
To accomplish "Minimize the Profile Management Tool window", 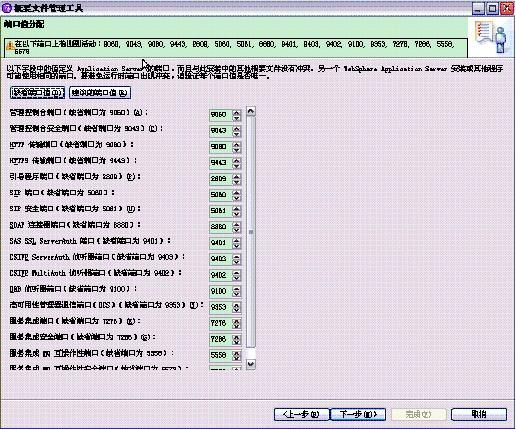I will coord(478,8).
